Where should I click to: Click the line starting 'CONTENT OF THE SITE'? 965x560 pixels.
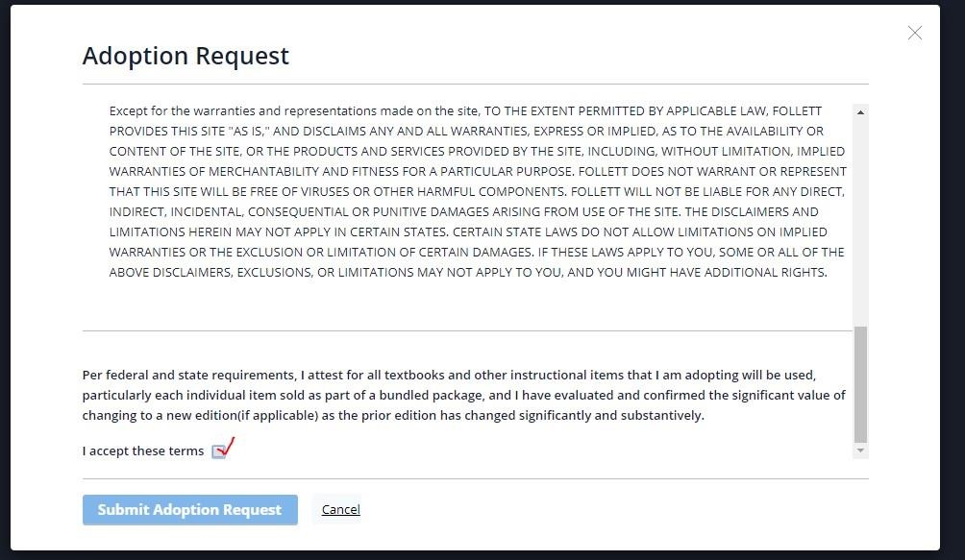(x=477, y=152)
